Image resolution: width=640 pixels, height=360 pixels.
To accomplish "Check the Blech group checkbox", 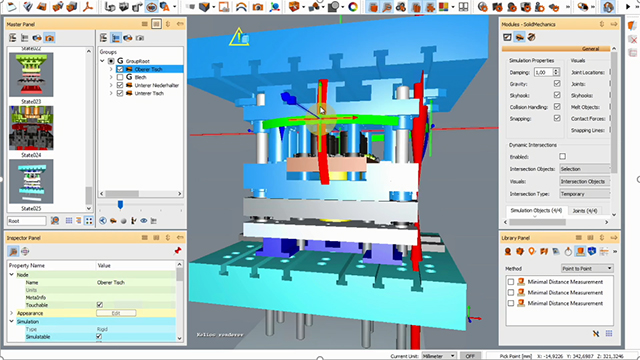I will tap(120, 77).
